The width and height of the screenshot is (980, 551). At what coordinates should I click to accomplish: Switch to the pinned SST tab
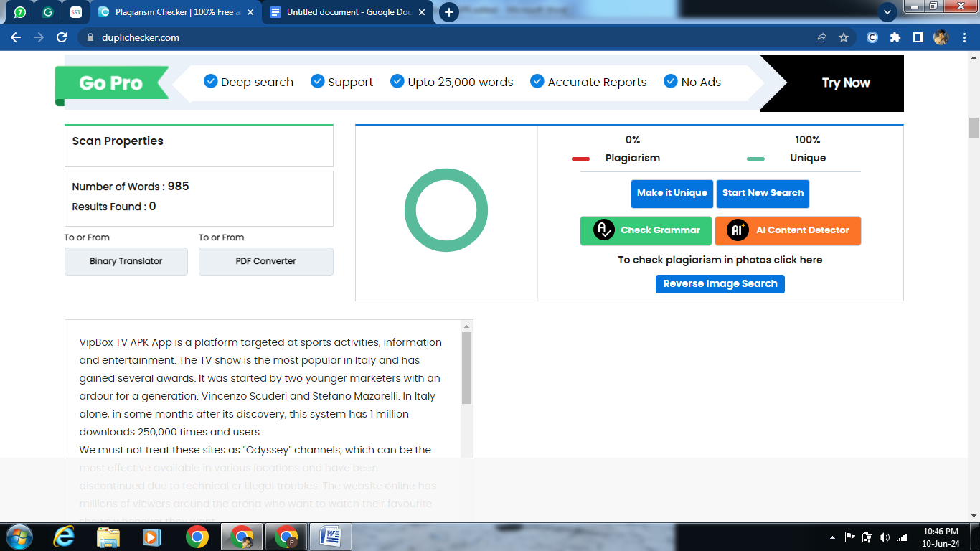point(76,12)
